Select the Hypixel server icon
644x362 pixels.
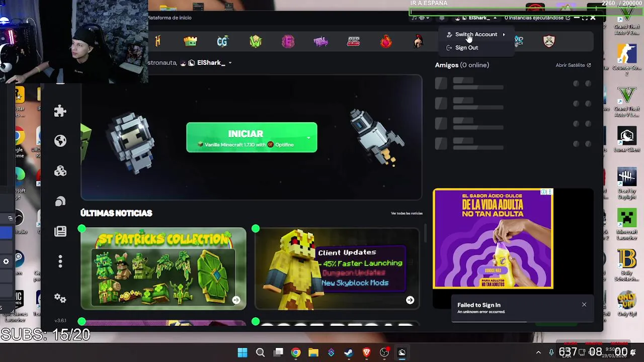158,41
